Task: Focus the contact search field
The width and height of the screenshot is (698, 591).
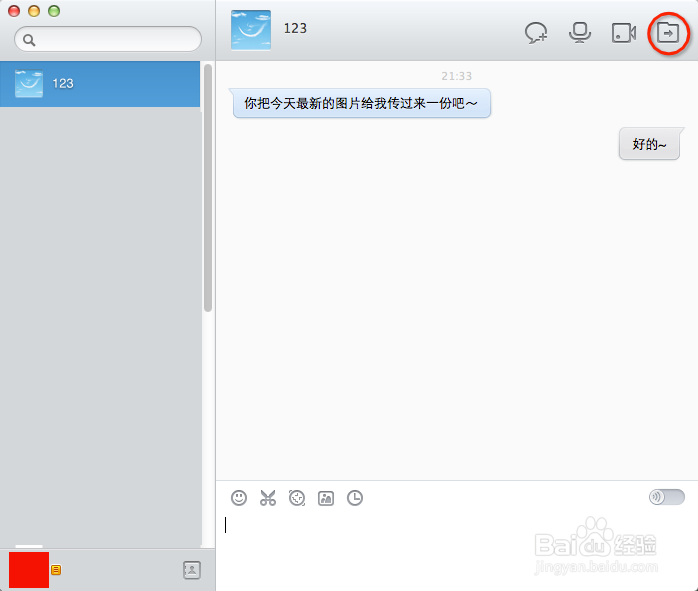Action: [x=108, y=39]
